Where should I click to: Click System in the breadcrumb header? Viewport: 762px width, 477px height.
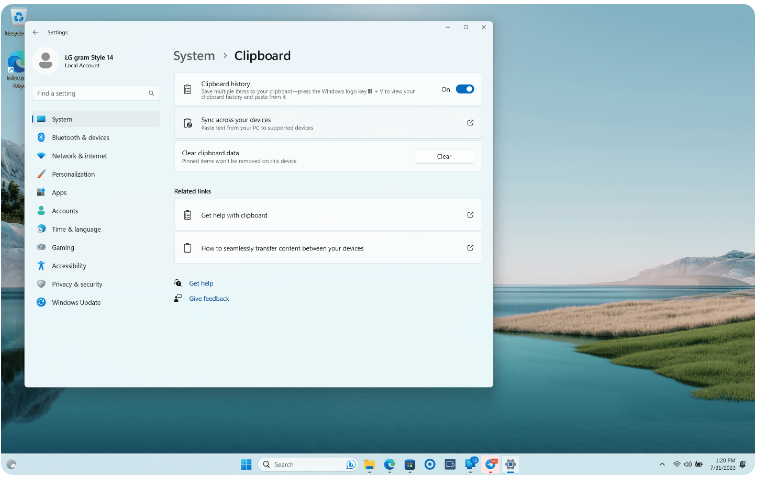pos(194,56)
